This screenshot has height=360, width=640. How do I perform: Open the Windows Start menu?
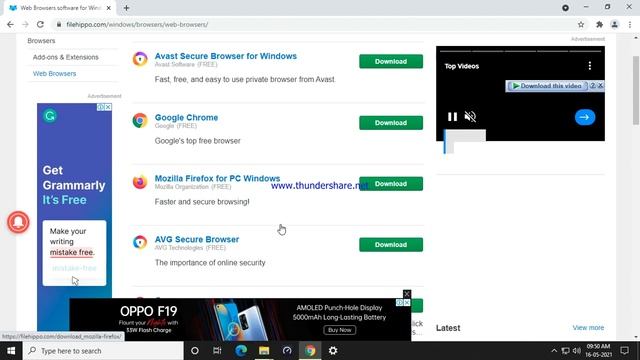pos(11,351)
